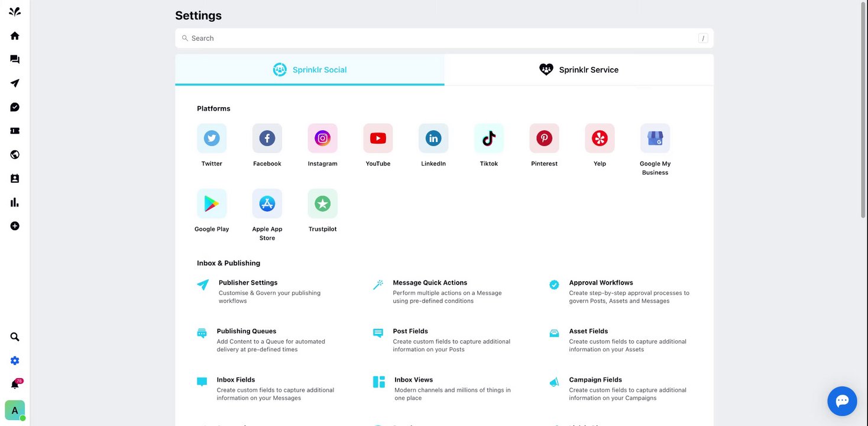Click the Publishing Queues icon
The height and width of the screenshot is (426, 868).
202,333
